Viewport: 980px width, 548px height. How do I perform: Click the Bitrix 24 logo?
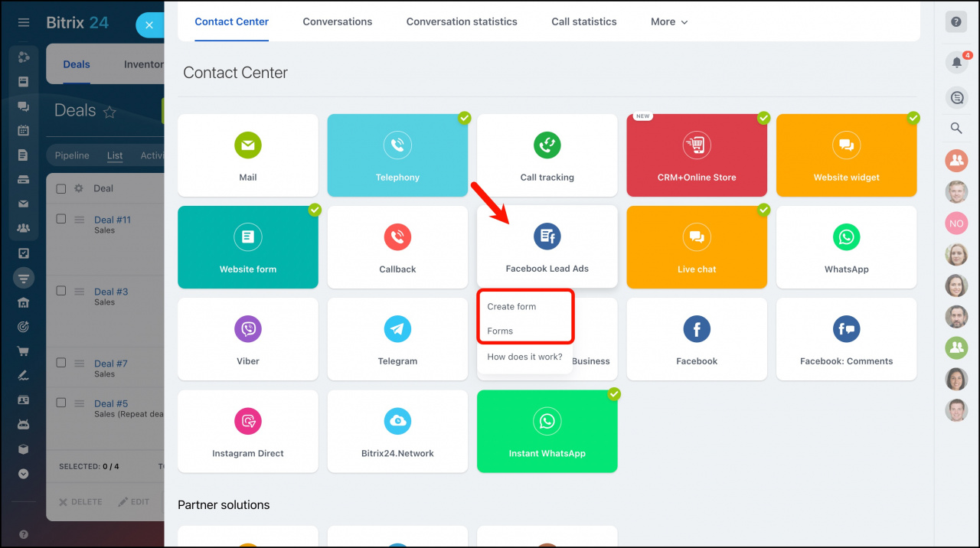coord(77,22)
